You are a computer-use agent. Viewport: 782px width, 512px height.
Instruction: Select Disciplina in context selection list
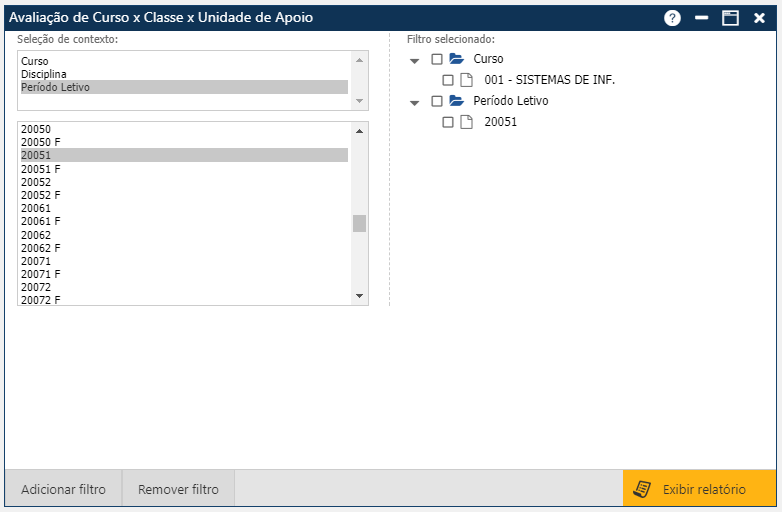coord(44,74)
